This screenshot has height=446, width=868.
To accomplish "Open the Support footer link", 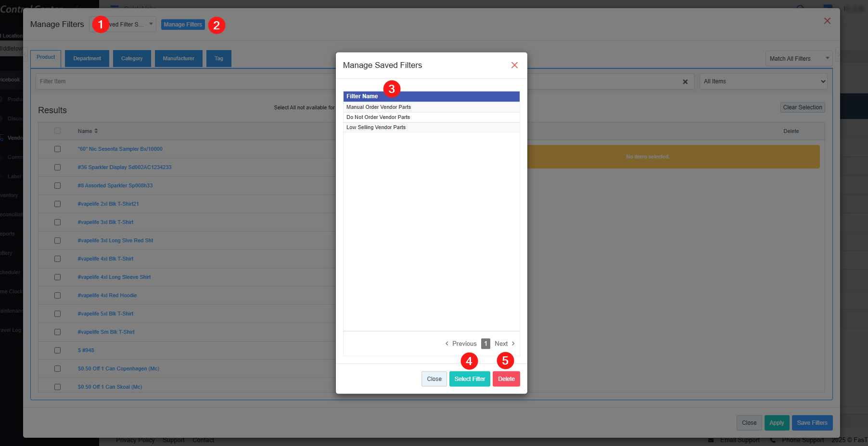I will point(174,440).
